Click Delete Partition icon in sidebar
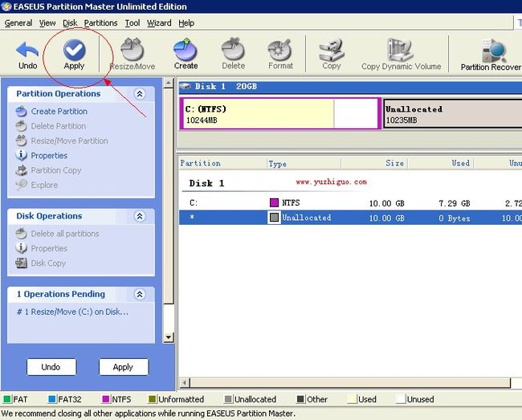The width and height of the screenshot is (522, 420). (21, 126)
